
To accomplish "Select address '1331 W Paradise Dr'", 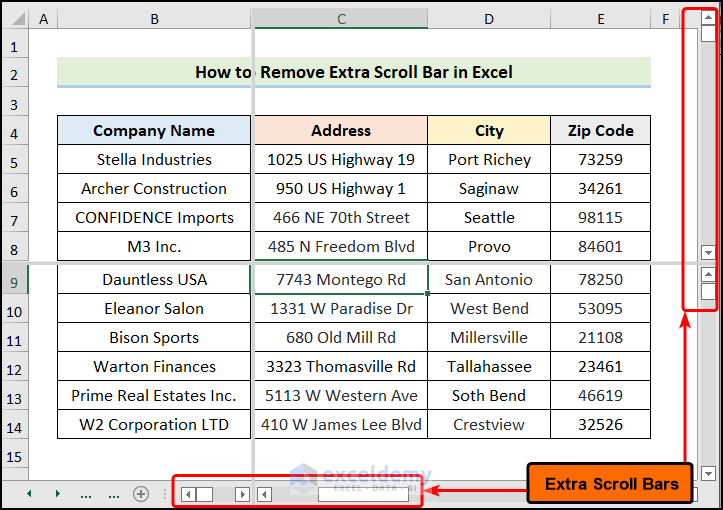I will click(x=341, y=308).
